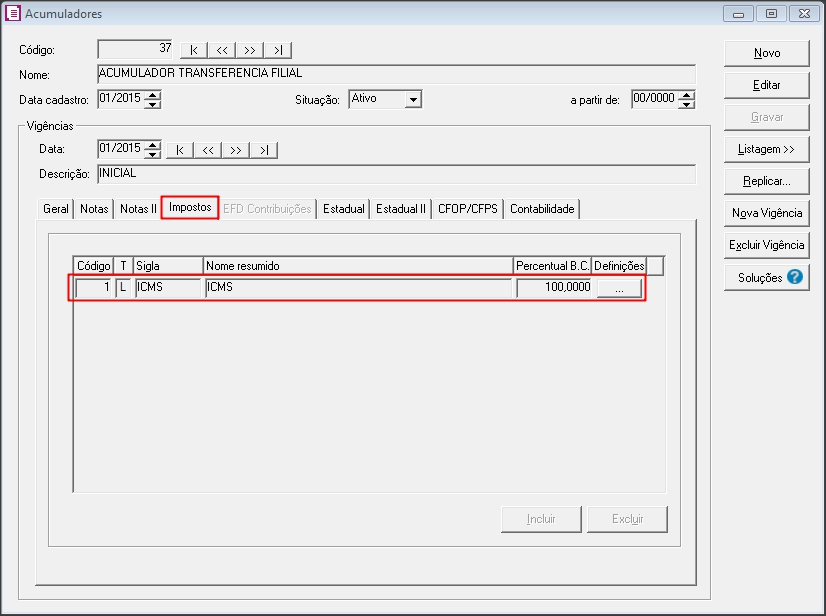Viewport: 826px width, 616px height.
Task: Select the ICMS row code cell showing 1
Action: [x=93, y=288]
